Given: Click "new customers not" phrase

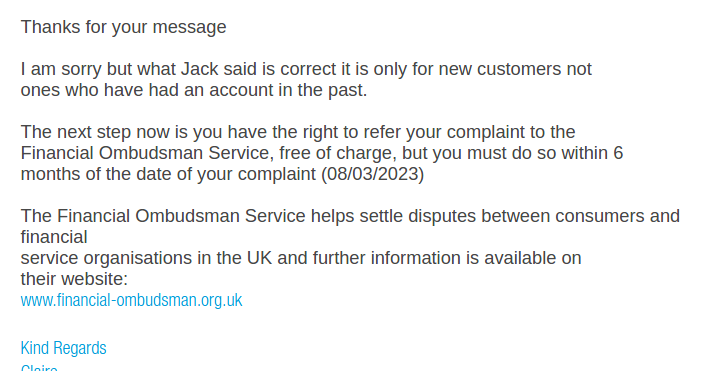Looking at the screenshot, I should pyautogui.click(x=515, y=69).
